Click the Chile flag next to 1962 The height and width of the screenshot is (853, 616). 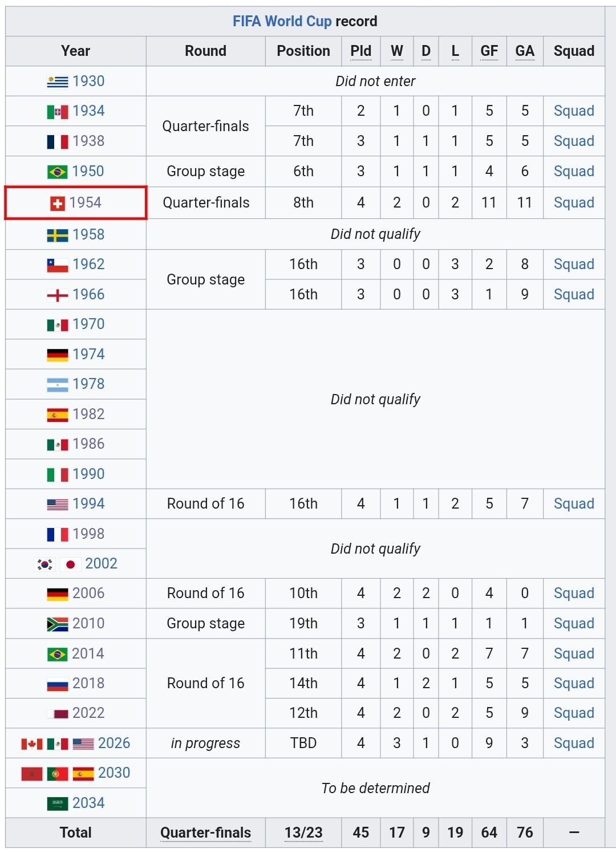click(x=58, y=265)
